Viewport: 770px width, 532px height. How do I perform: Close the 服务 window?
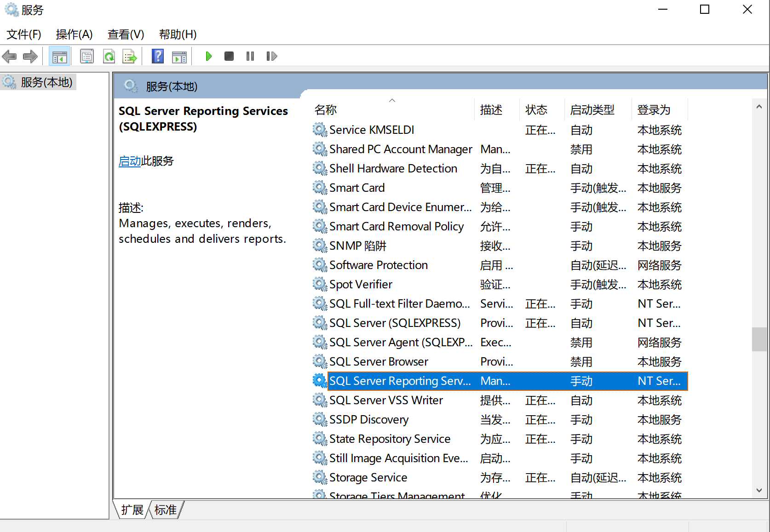(747, 9)
